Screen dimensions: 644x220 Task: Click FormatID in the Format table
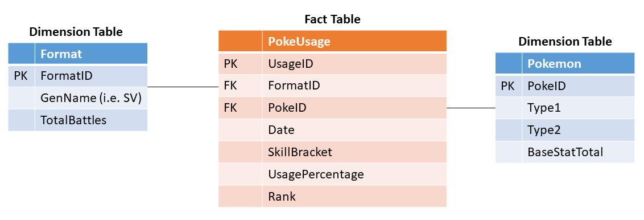pyautogui.click(x=77, y=76)
